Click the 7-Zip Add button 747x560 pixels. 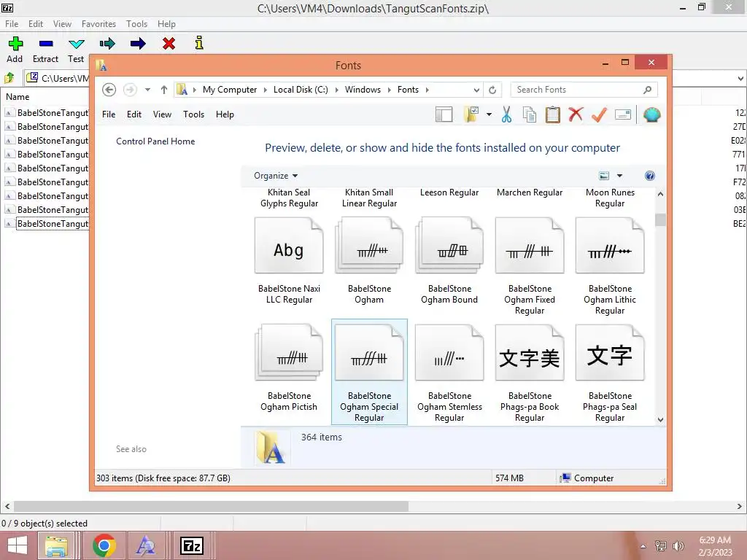[15, 50]
